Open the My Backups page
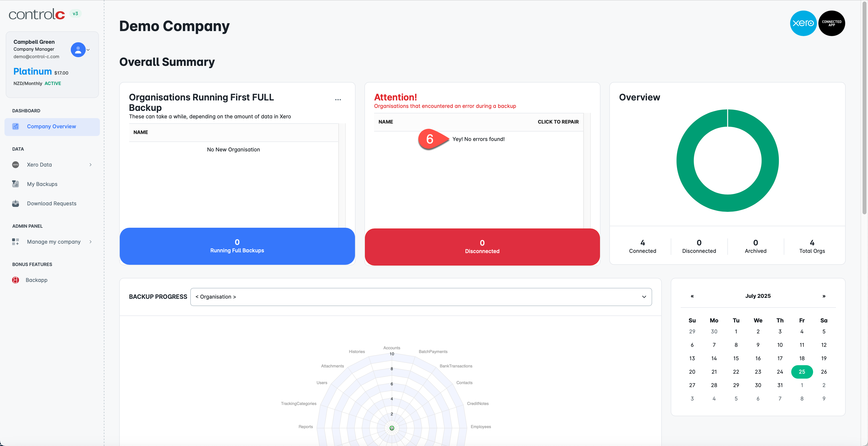This screenshot has width=868, height=446. pos(42,184)
